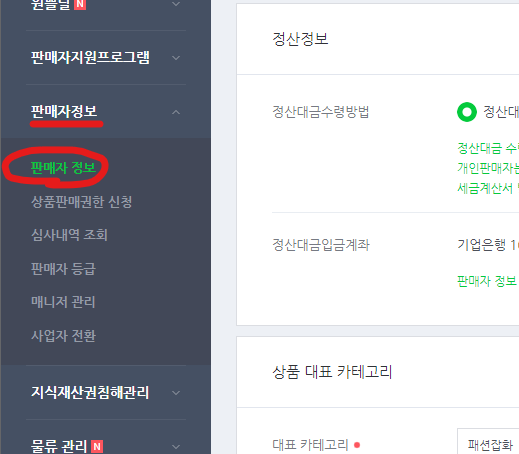This screenshot has width=519, height=454.
Task: Click the 판매자지원프로그램 menu heading
Action: 90,57
